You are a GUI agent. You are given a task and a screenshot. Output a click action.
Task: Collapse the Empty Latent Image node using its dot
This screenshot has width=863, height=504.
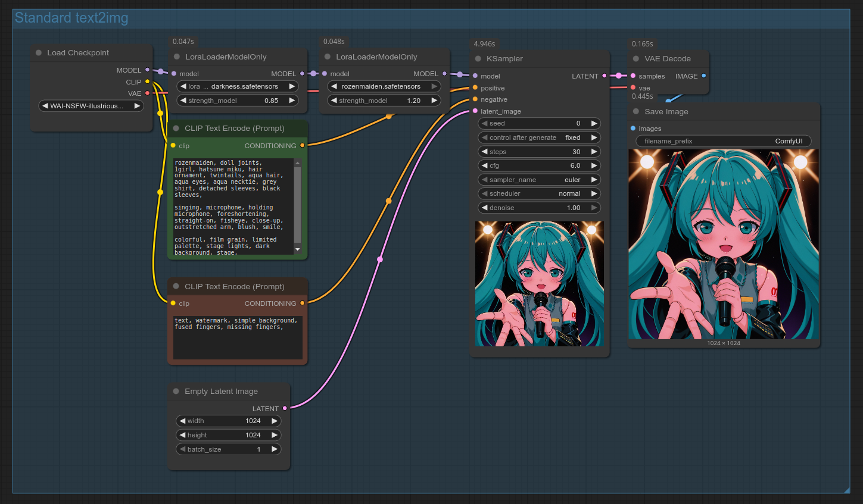tap(176, 392)
